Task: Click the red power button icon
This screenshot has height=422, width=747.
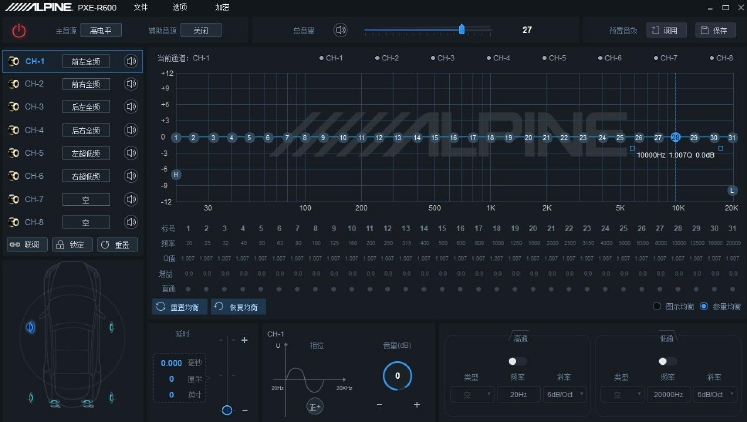Action: coord(19,31)
